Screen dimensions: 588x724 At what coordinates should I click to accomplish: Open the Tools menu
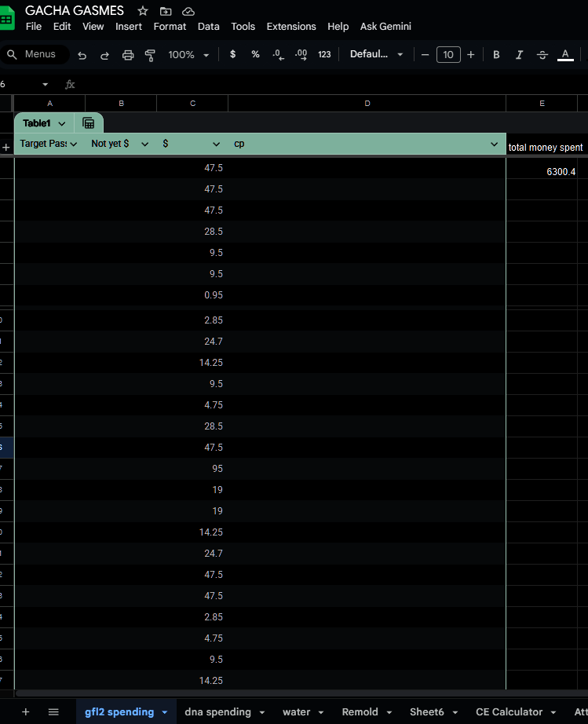[243, 27]
